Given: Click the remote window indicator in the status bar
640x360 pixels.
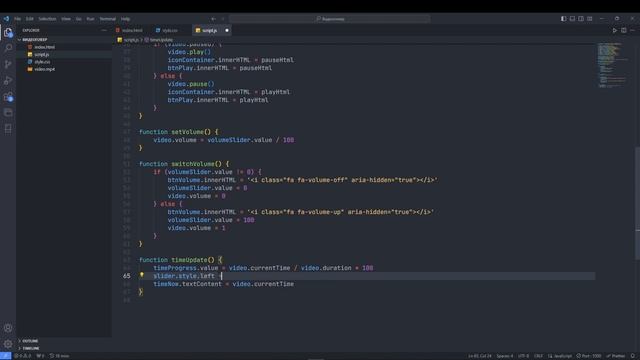Looking at the screenshot, I should click(x=5, y=356).
